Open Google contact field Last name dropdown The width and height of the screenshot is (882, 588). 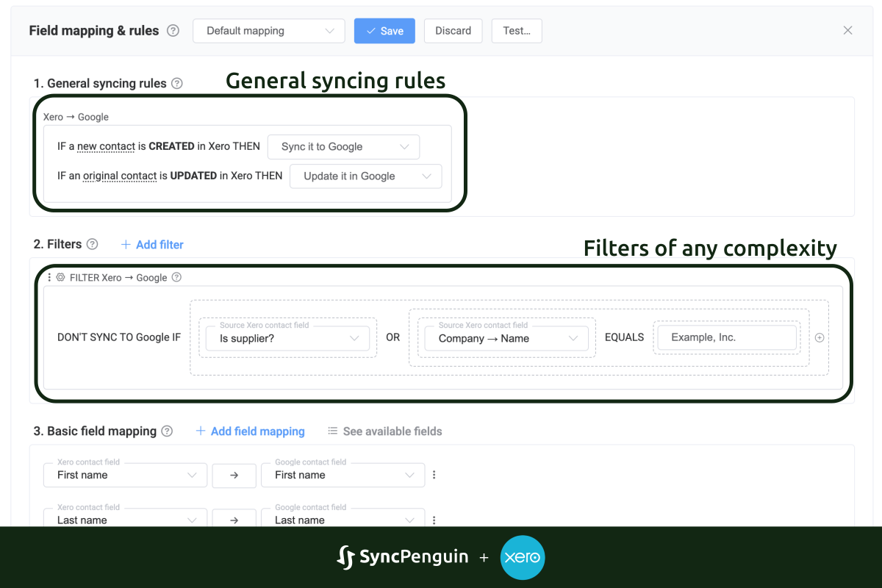pyautogui.click(x=343, y=517)
